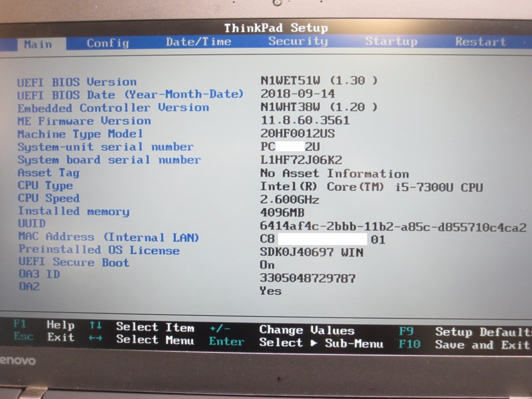This screenshot has height=399, width=532.
Task: Select OA3 ID value 3305048729787
Action: [x=308, y=278]
